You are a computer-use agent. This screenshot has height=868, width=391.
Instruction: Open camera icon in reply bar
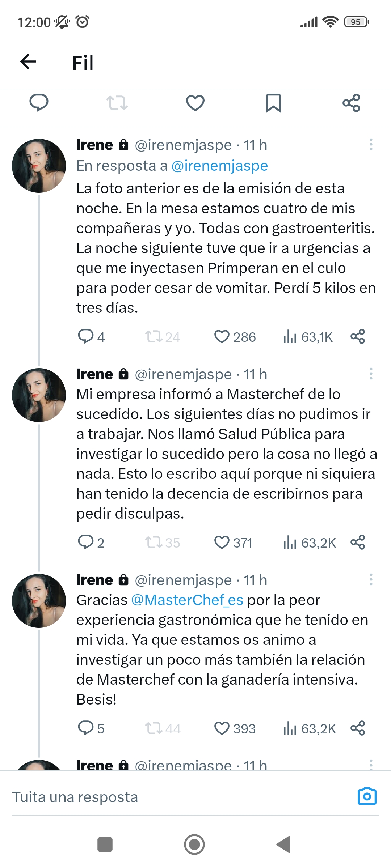coord(367,796)
